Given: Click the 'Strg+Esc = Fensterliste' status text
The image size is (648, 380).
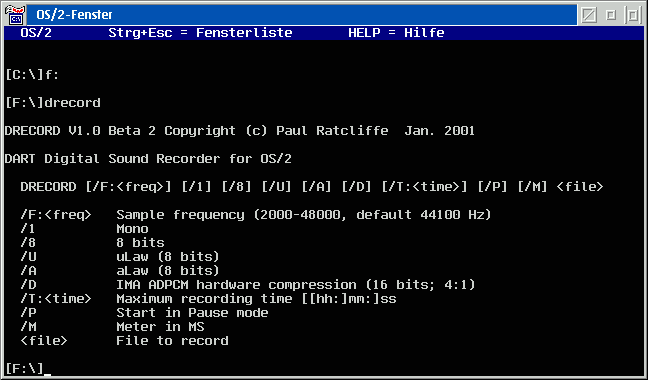Looking at the screenshot, I should [200, 33].
